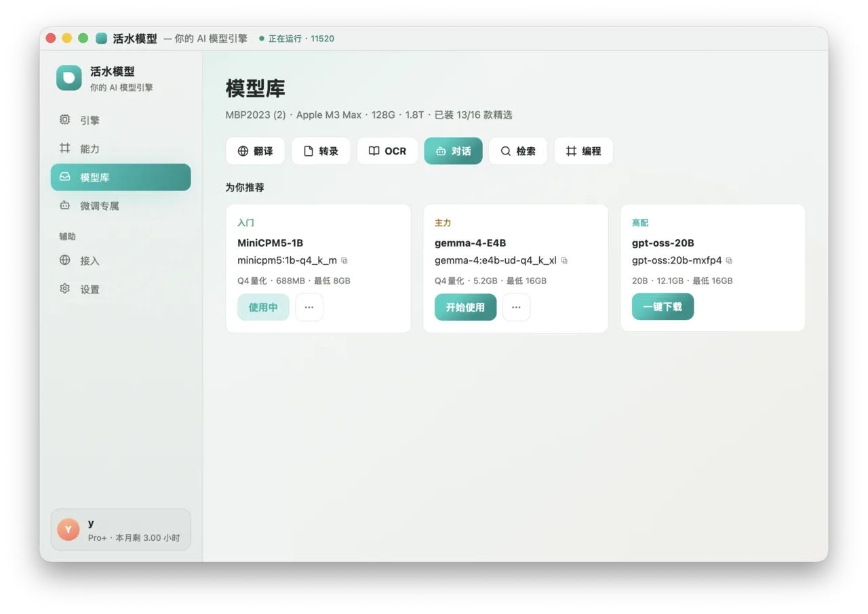
Task: Click the 正在运行 · 11520 status text
Action: (x=301, y=39)
